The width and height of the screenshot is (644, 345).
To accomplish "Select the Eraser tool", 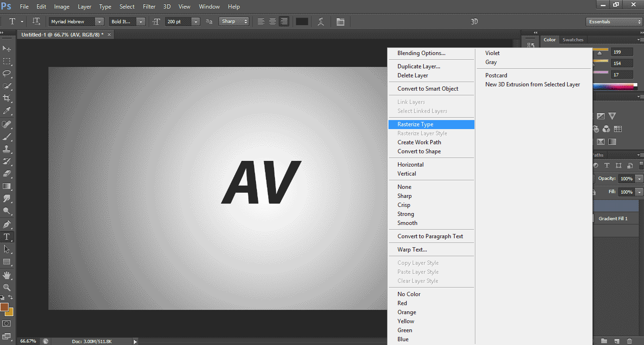I will 7,174.
